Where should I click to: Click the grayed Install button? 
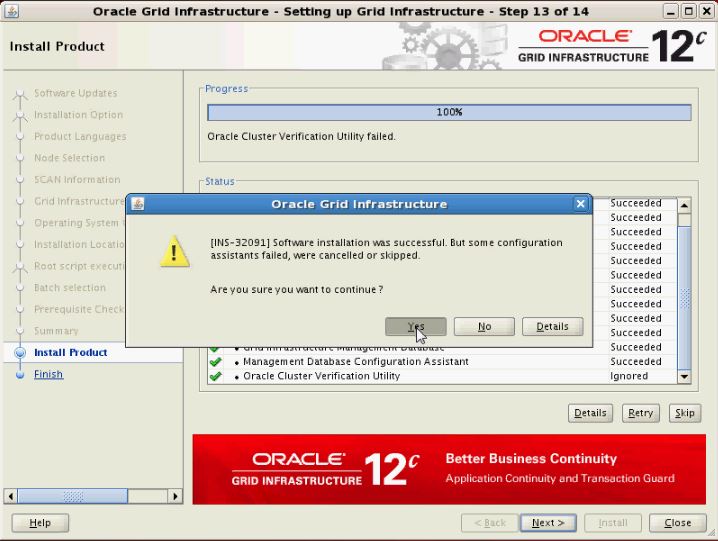(613, 523)
